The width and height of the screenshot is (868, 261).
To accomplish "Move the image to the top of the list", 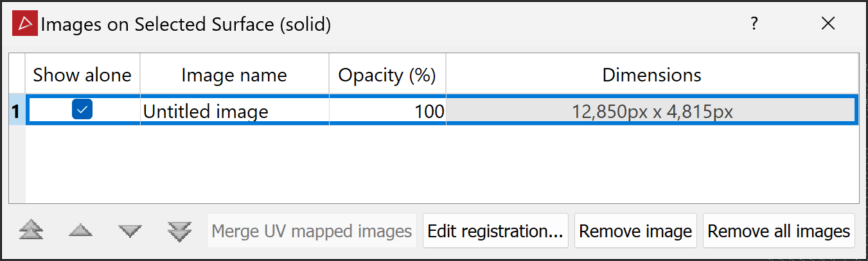I will pyautogui.click(x=31, y=231).
